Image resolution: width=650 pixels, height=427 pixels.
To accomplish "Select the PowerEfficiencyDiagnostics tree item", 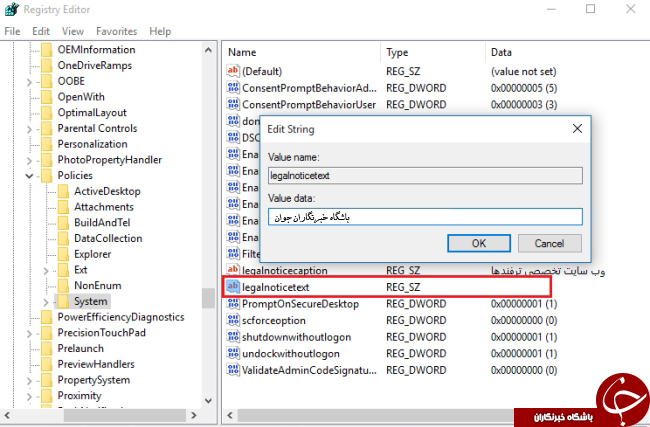I will click(x=121, y=317).
